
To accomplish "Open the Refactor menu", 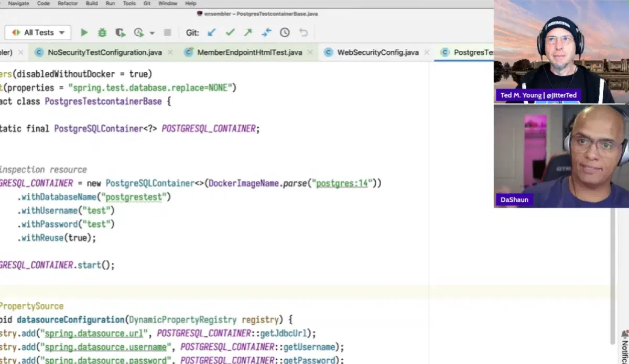I will (x=68, y=3).
